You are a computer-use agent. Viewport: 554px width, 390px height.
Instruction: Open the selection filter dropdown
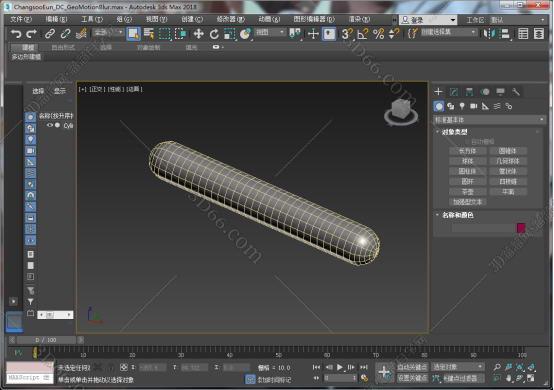[108, 32]
